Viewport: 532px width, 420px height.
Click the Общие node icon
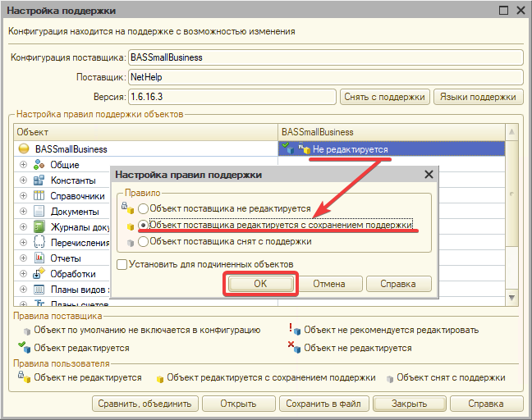[x=39, y=165]
